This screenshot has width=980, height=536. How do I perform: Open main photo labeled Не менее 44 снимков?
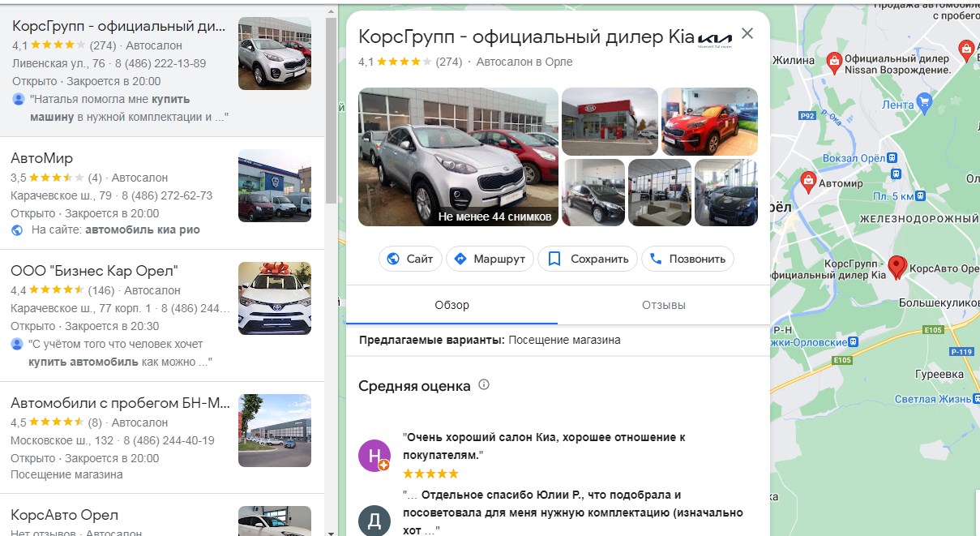458,157
